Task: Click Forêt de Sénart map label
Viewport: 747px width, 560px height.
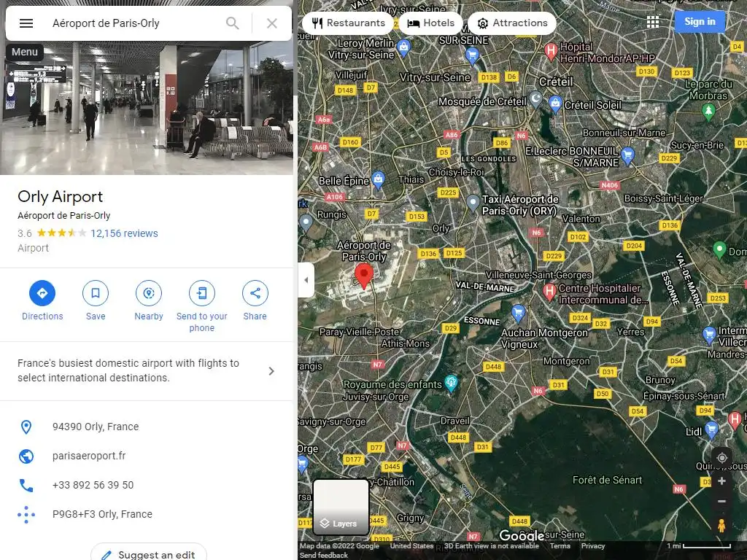Action: pyautogui.click(x=607, y=480)
